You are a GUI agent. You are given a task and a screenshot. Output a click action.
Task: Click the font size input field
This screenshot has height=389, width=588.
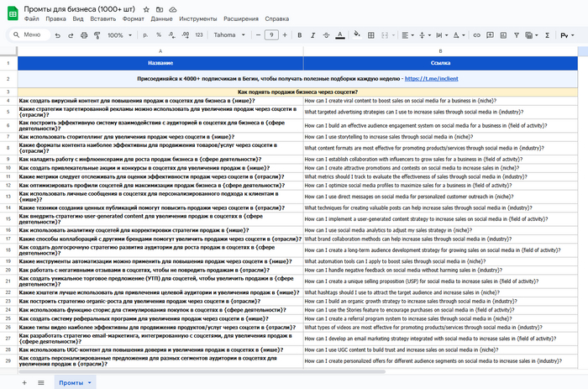[x=270, y=35]
